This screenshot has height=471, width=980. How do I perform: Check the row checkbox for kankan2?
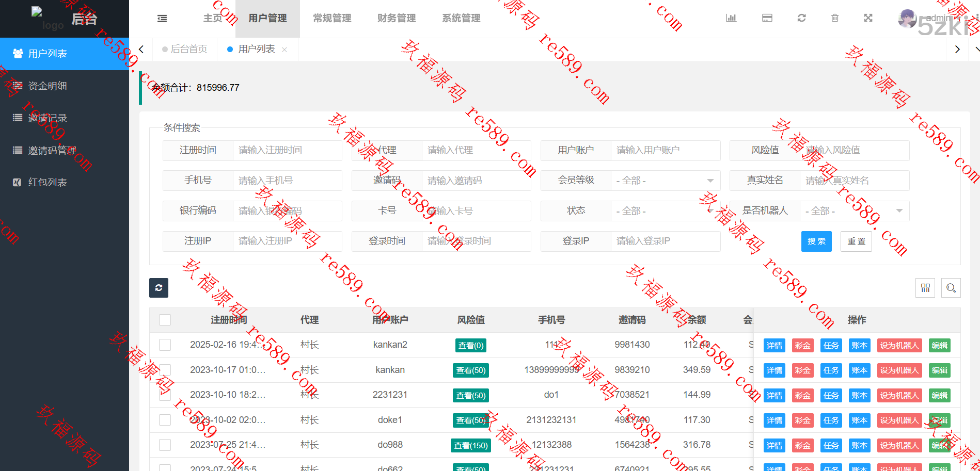[165, 345]
